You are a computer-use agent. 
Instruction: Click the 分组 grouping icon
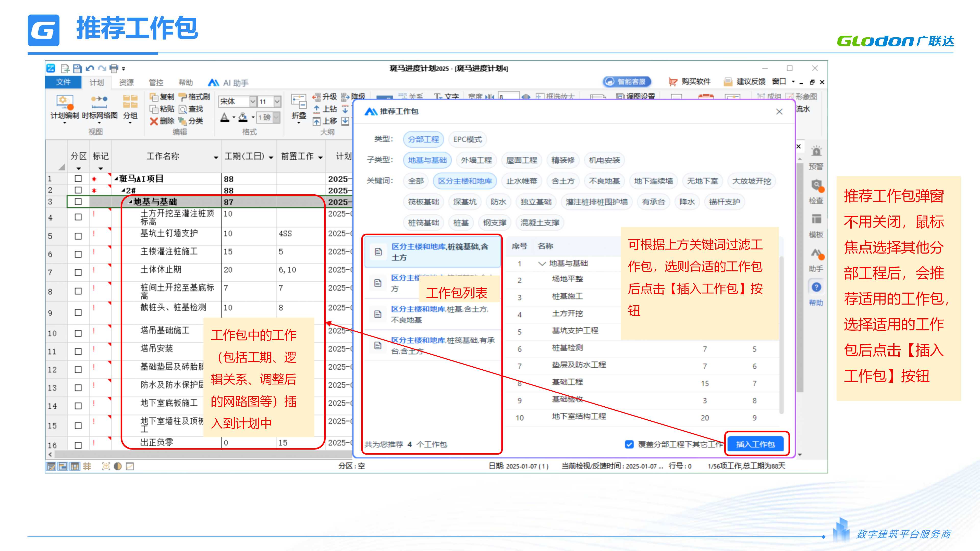130,102
